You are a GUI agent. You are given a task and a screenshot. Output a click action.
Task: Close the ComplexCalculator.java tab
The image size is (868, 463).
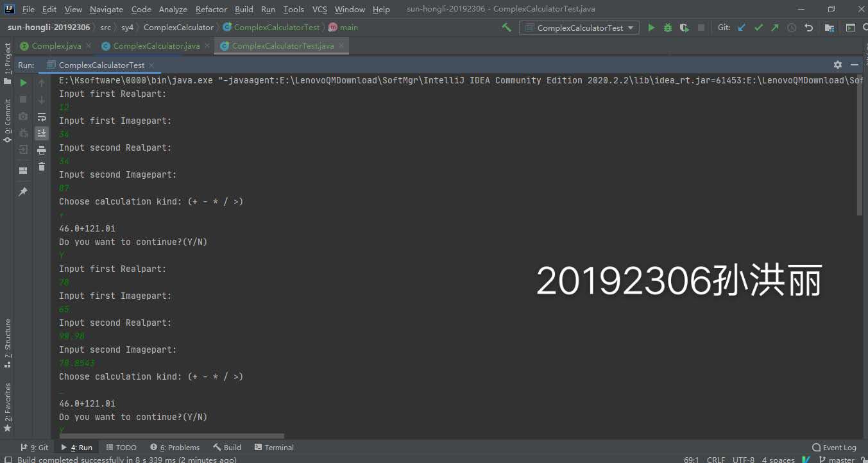pos(207,46)
